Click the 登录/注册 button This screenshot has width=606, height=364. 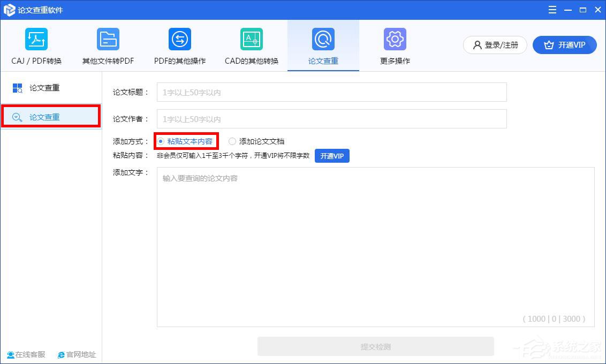pyautogui.click(x=495, y=45)
